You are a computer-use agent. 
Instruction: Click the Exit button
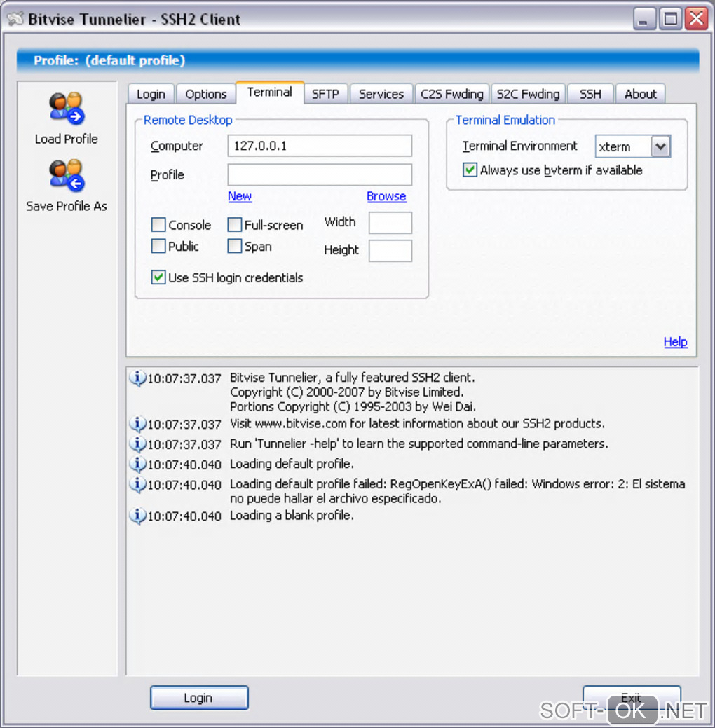pos(632,698)
